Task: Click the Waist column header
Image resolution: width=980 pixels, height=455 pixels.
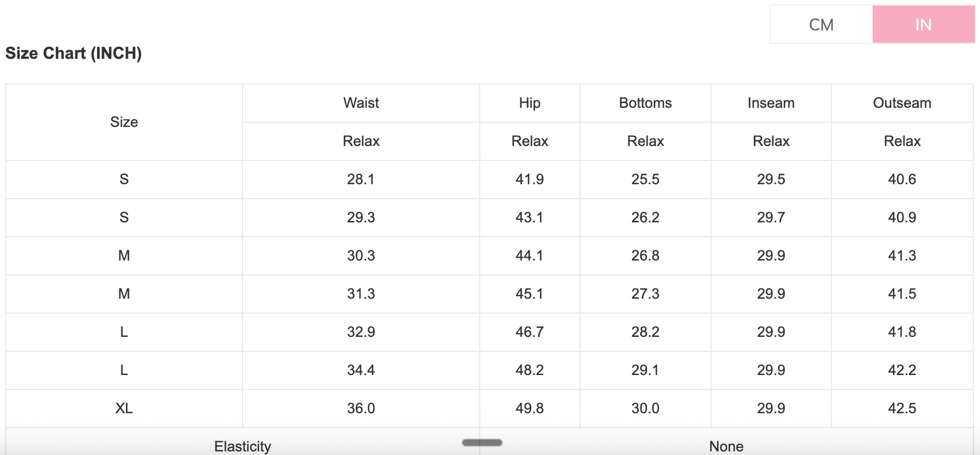Action: [361, 103]
